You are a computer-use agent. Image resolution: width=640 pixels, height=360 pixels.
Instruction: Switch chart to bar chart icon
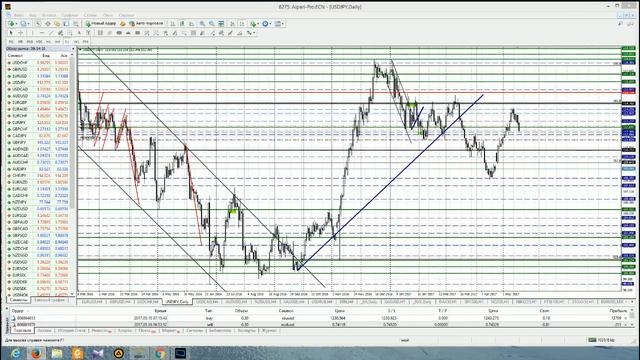173,24
